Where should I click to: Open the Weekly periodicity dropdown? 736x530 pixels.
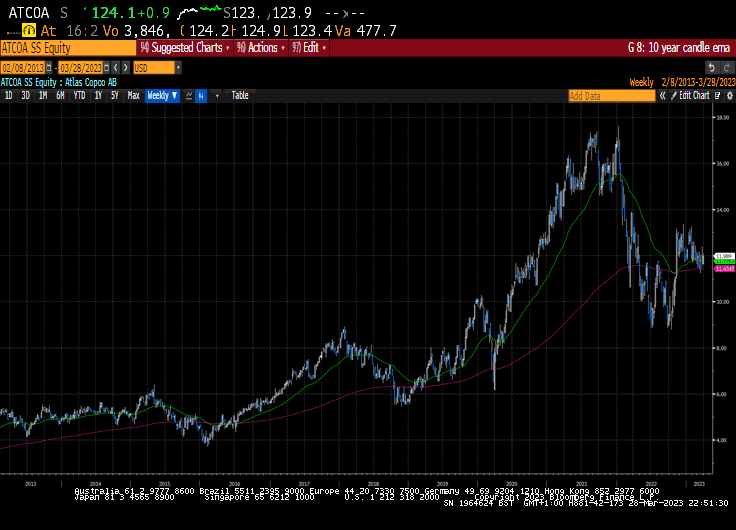[162, 96]
